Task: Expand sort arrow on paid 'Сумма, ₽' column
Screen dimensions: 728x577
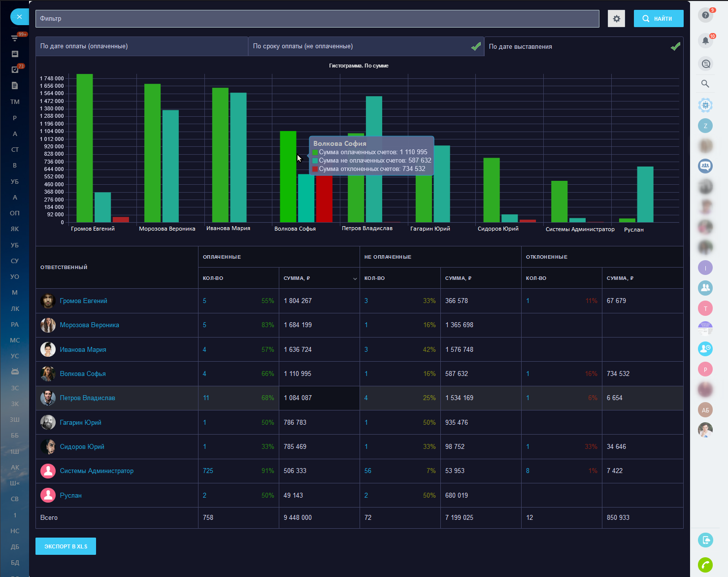Action: [355, 279]
